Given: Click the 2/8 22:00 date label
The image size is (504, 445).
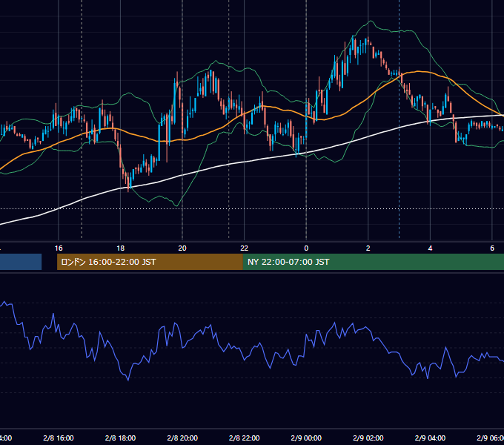Looking at the screenshot, I should coord(245,438).
